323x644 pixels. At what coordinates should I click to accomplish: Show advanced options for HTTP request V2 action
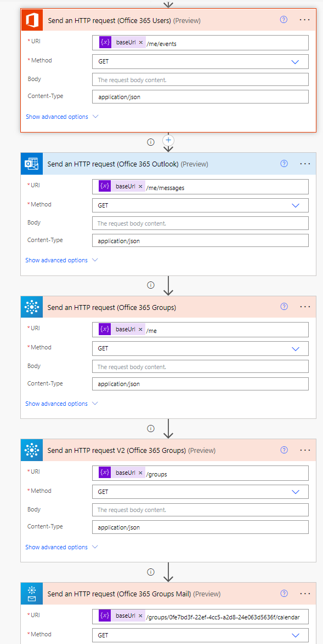tap(62, 547)
